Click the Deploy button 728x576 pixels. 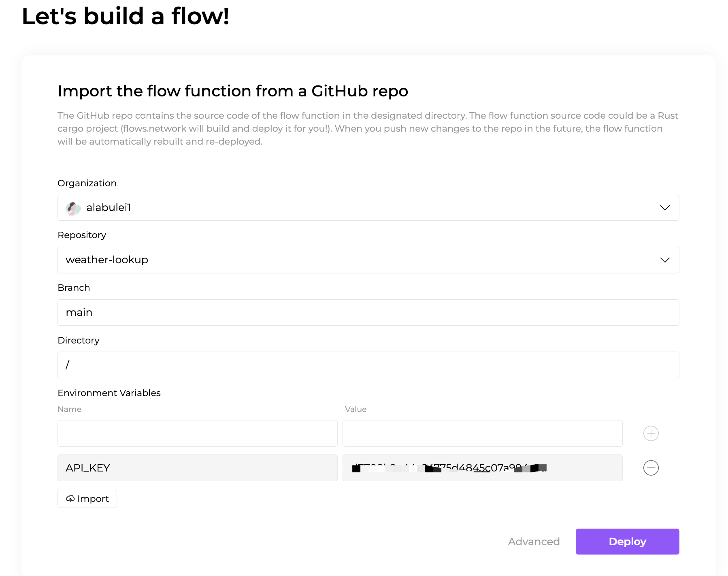627,542
